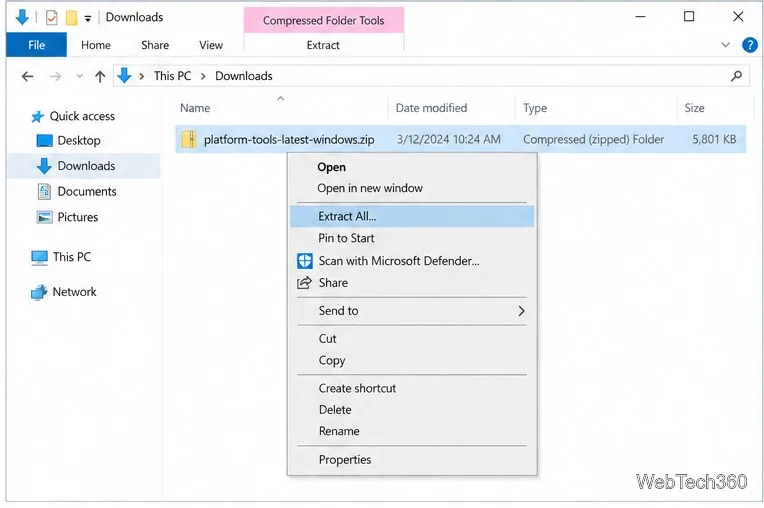Choose Delete in the context menu
Image resolution: width=764 pixels, height=508 pixels.
[412, 410]
